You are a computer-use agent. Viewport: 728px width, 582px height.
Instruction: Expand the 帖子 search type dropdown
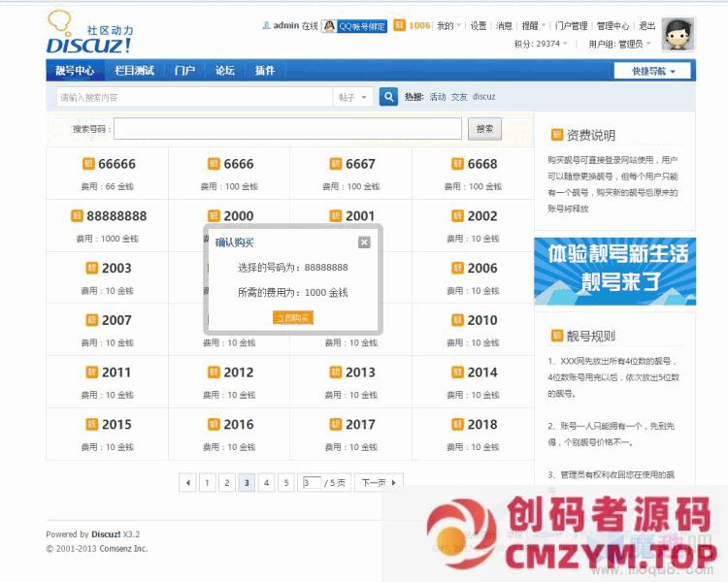click(x=353, y=97)
